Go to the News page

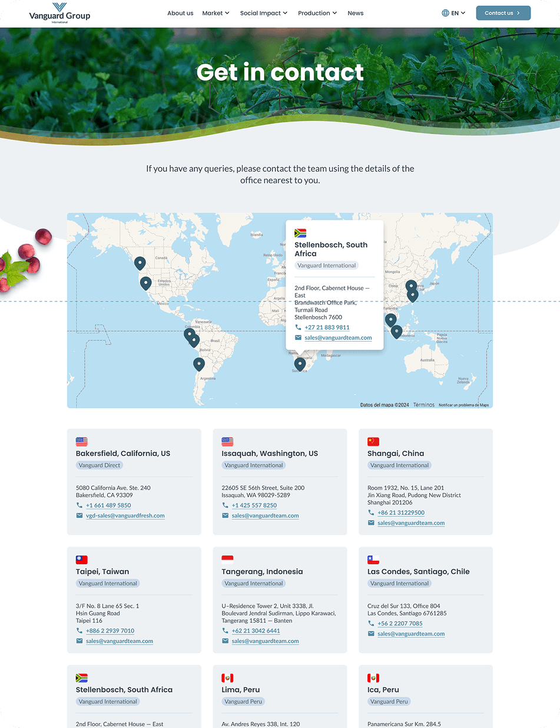(x=356, y=13)
